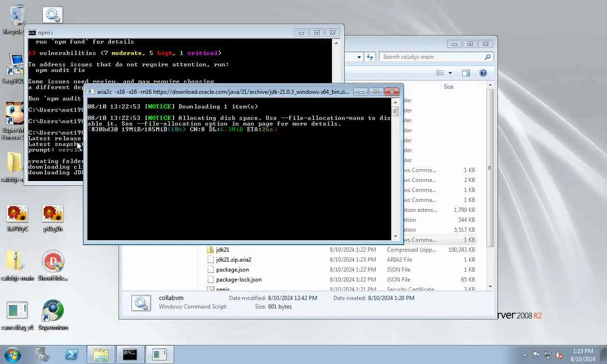Image resolution: width=607 pixels, height=364 pixels.
Task: Click the 65 KB size cell
Action: pos(468,280)
